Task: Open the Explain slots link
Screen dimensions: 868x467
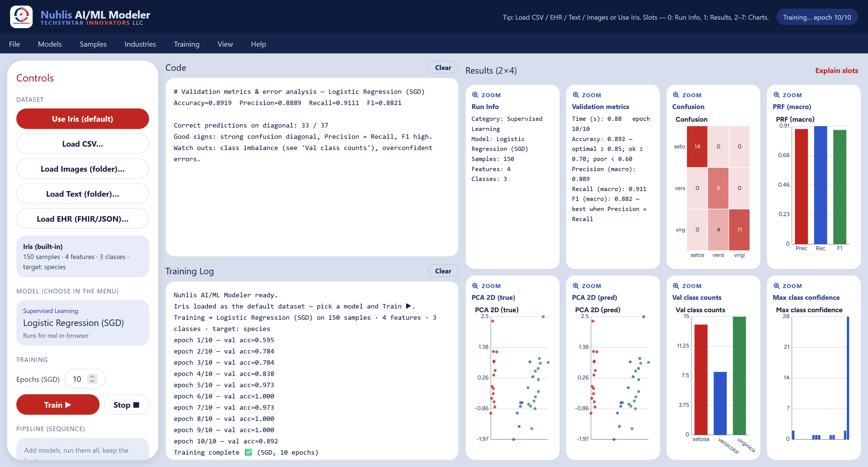Action: pyautogui.click(x=836, y=70)
